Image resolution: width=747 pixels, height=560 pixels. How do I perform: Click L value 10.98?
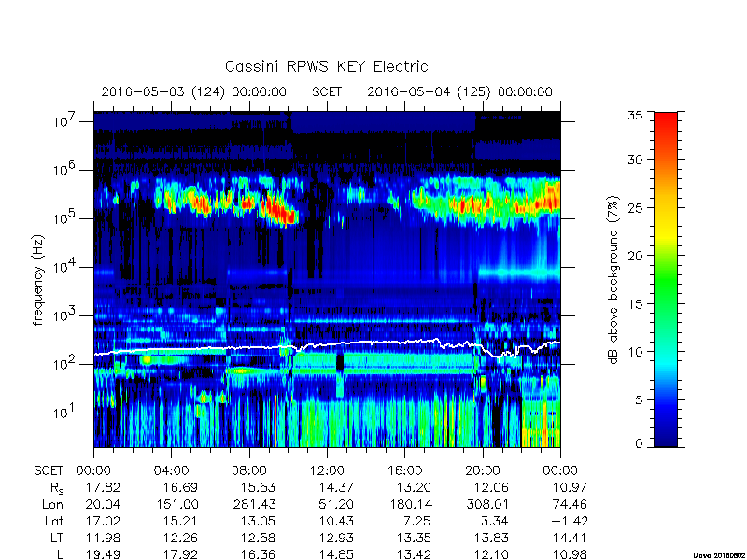(569, 554)
